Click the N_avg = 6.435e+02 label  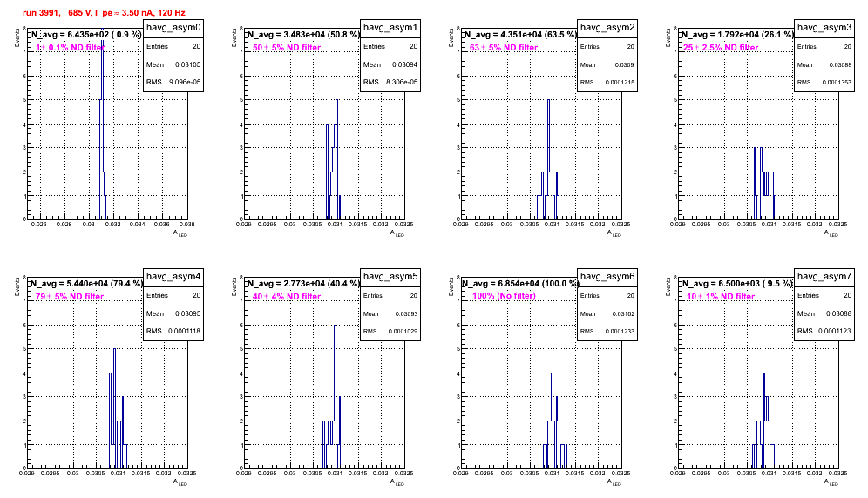(x=85, y=35)
